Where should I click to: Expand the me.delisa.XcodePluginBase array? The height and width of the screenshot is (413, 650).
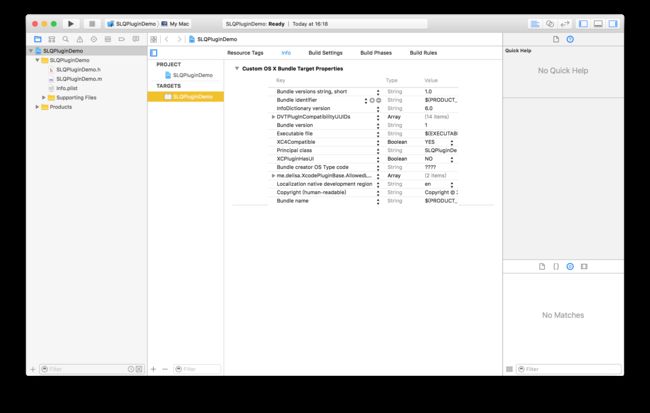pos(273,176)
